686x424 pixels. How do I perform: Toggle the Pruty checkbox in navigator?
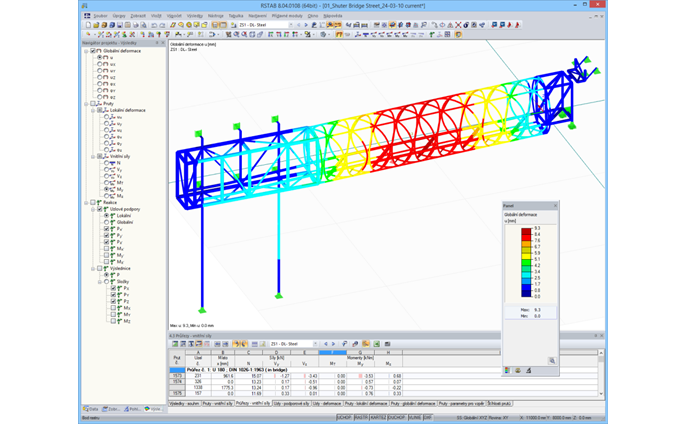93,104
